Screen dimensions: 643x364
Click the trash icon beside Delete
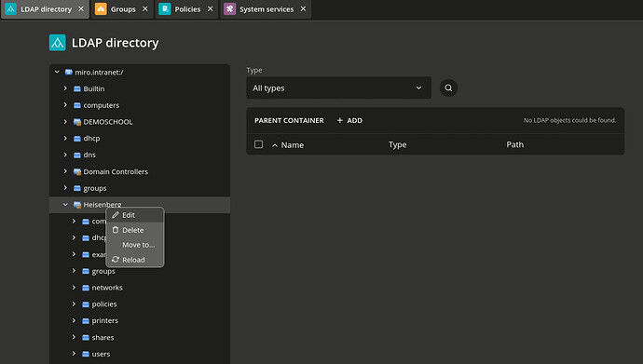[x=116, y=230]
